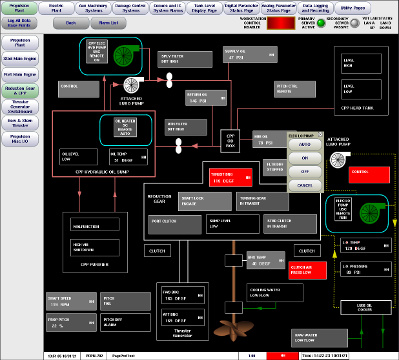Select Stbd Main Engine page
Screen dimensions: 399x360
click(x=20, y=59)
